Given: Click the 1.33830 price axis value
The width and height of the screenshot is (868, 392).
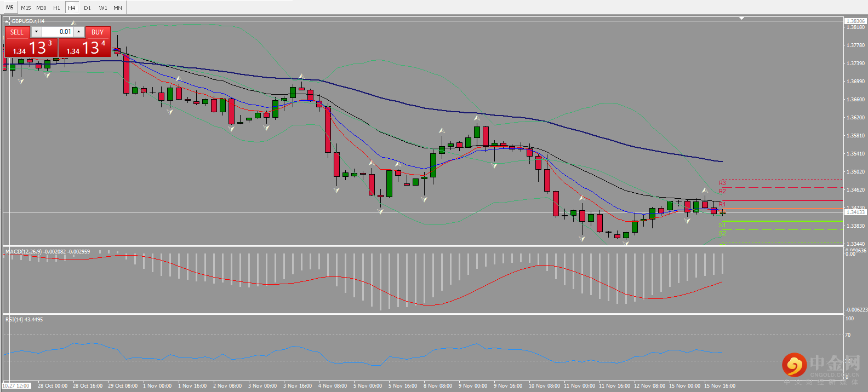Looking at the screenshot, I should tap(855, 226).
